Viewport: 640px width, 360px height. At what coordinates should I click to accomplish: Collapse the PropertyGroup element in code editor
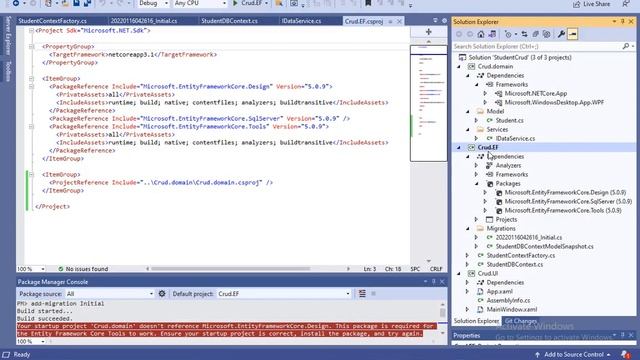pyautogui.click(x=31, y=47)
